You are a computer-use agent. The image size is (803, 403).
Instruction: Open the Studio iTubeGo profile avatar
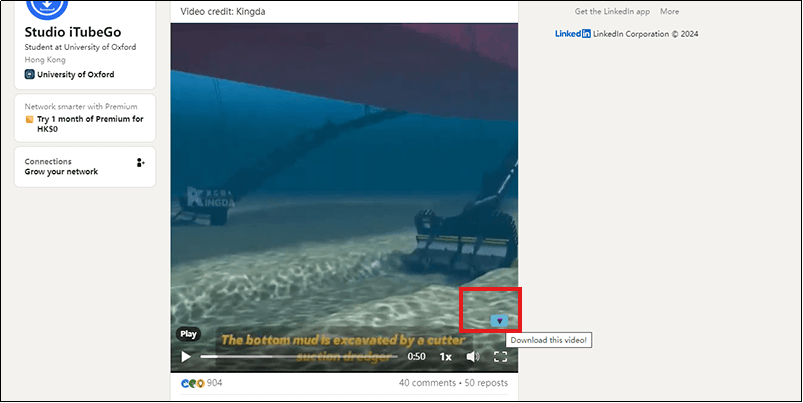(47, 7)
